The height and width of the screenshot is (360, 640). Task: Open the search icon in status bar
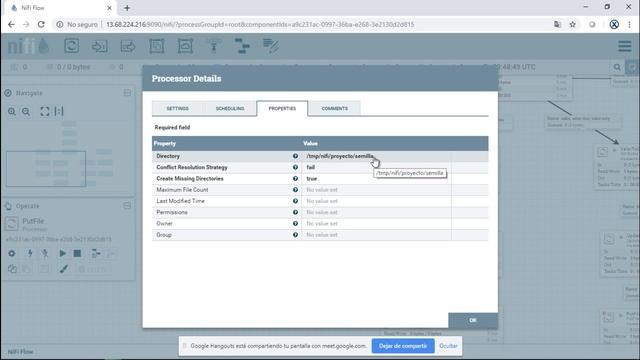coord(617,67)
